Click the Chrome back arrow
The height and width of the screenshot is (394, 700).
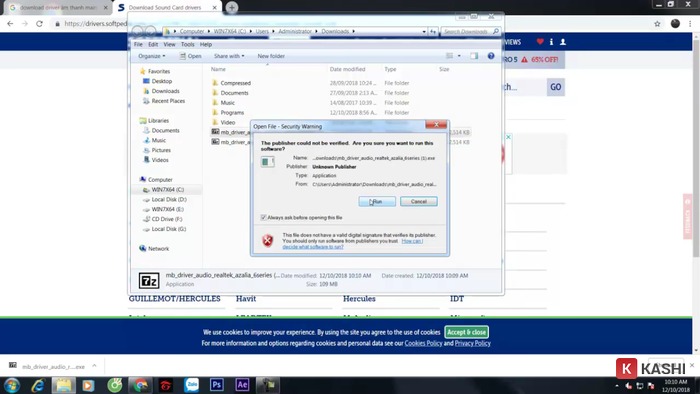coord(10,24)
